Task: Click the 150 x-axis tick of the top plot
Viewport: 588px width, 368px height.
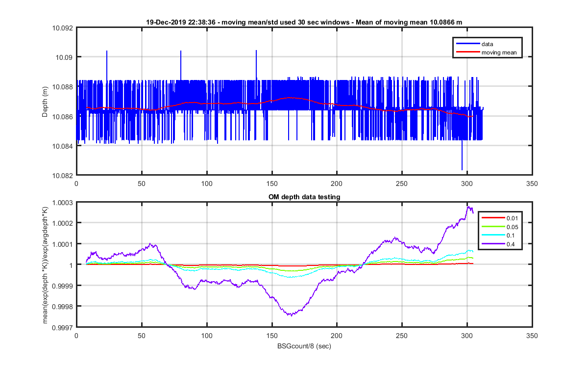Action: click(271, 184)
